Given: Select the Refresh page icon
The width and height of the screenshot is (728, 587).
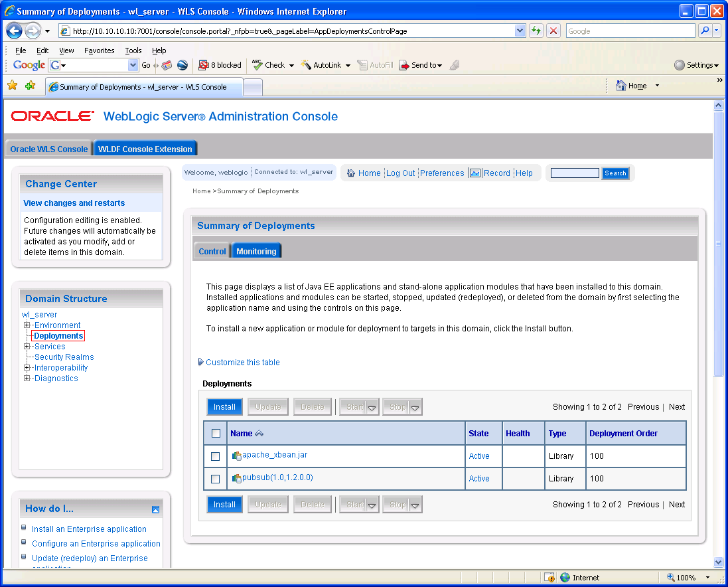Looking at the screenshot, I should (x=536, y=31).
